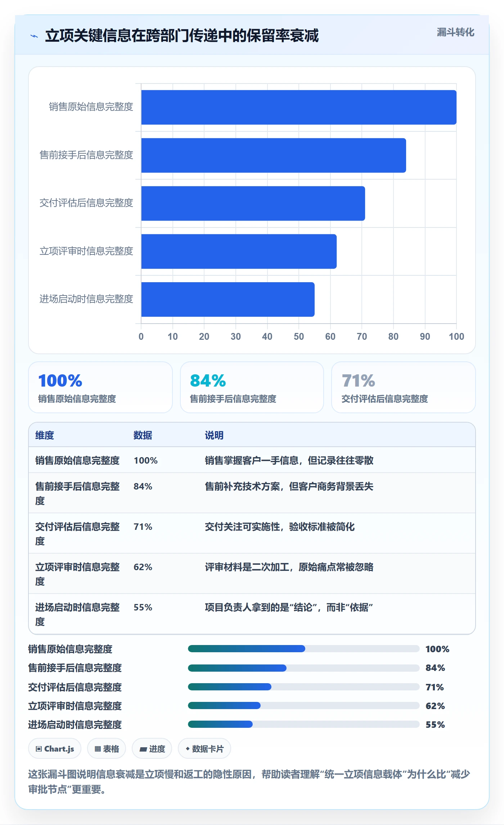Click table cell 评审材料是二次加工，原始痛点常被忽略
This screenshot has height=825, width=504.
pos(289,567)
